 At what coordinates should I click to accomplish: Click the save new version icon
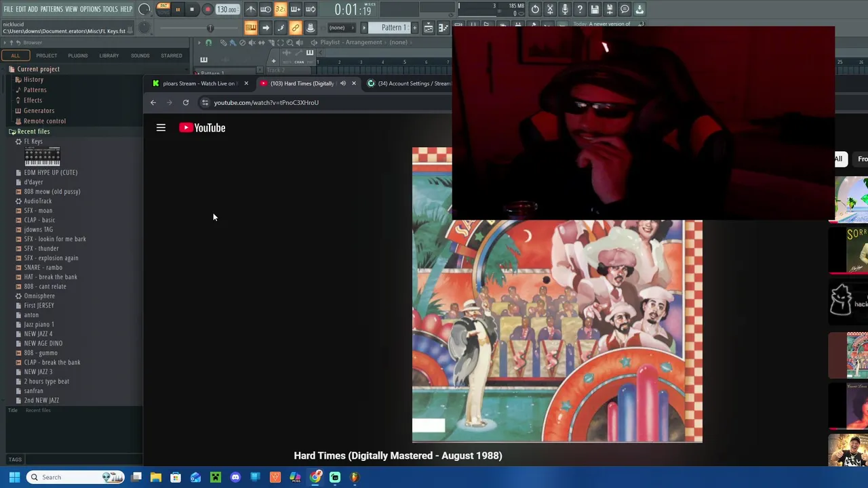click(x=610, y=9)
